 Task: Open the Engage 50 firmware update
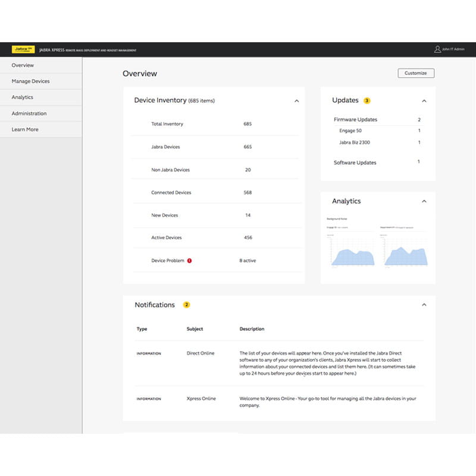coord(350,131)
